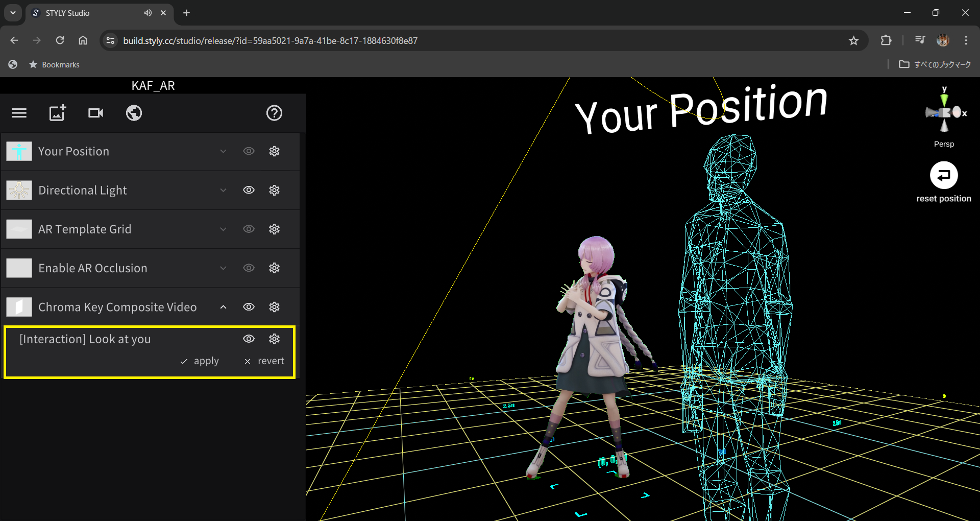Bookmark this page with the star
Viewport: 980px width, 521px height.
[x=853, y=40]
